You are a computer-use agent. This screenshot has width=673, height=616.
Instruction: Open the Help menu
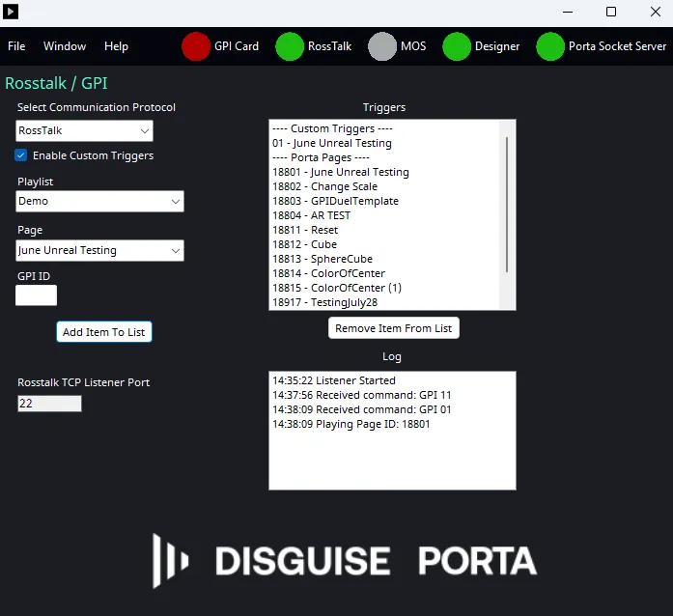point(116,46)
